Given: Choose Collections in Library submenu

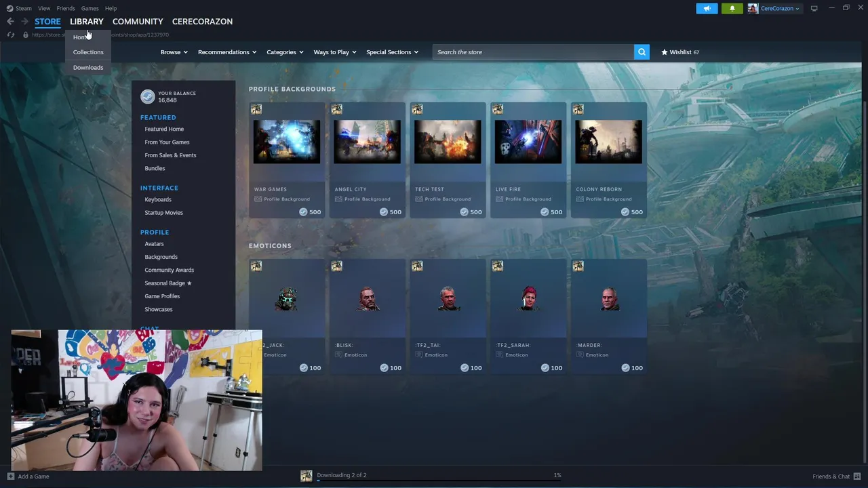Looking at the screenshot, I should pyautogui.click(x=88, y=52).
